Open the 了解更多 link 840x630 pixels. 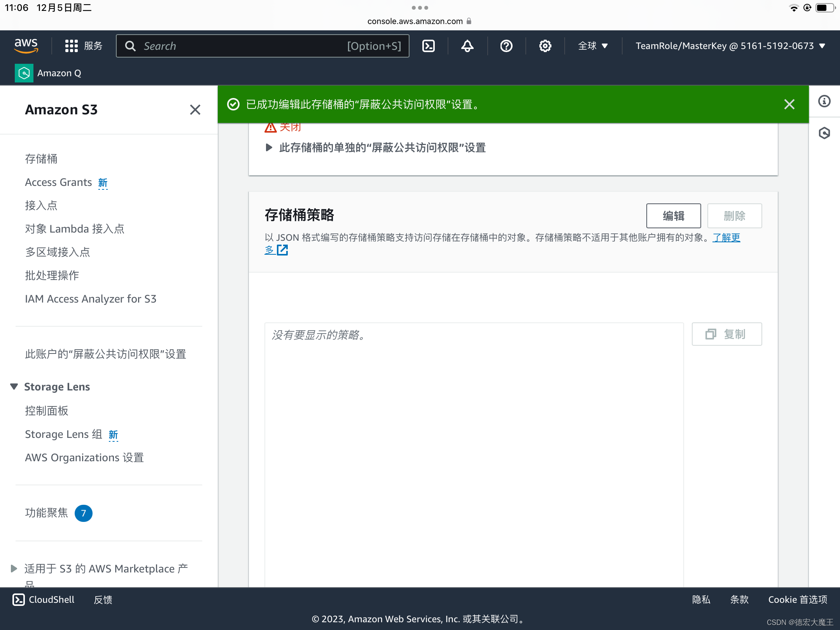coord(726,237)
